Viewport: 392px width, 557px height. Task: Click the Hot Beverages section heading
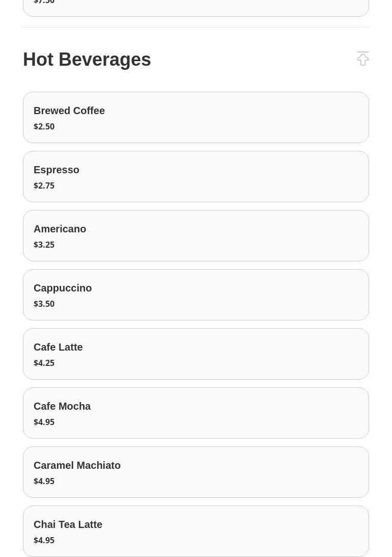coord(87,60)
